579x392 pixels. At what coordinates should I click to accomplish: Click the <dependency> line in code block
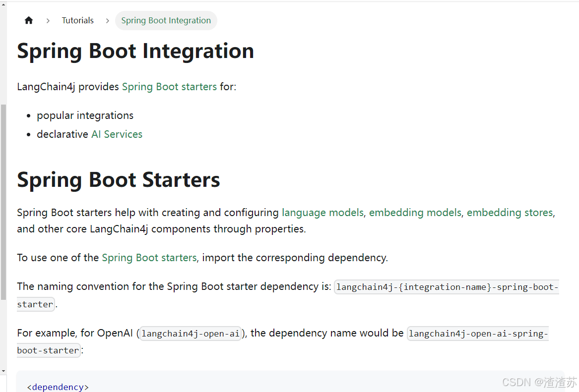(x=58, y=387)
